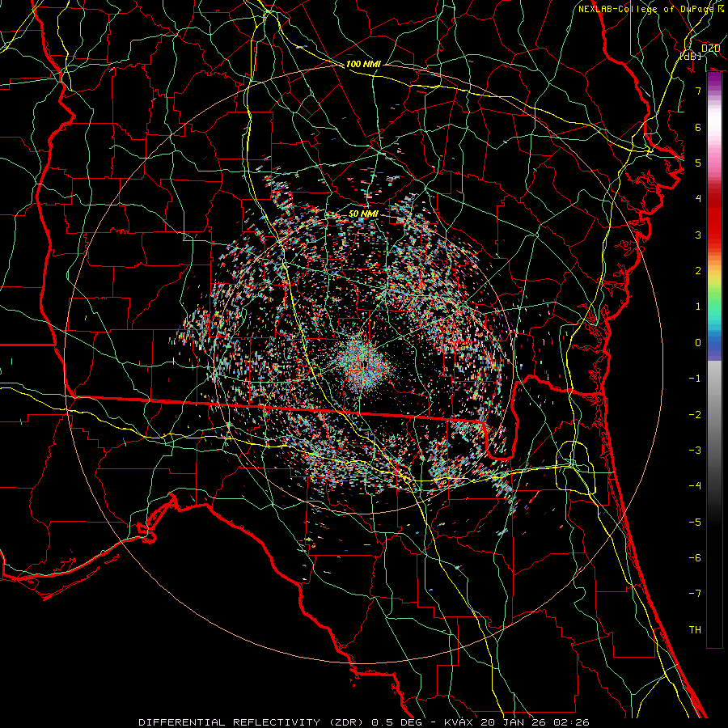Screen dimensions: 728x728
Task: Click the -4 value on the color scale
Action: click(695, 486)
